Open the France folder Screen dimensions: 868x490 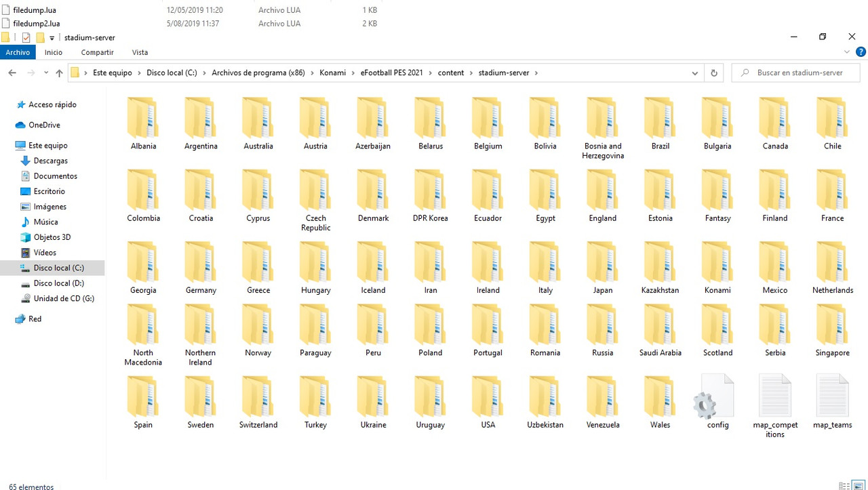tap(832, 196)
